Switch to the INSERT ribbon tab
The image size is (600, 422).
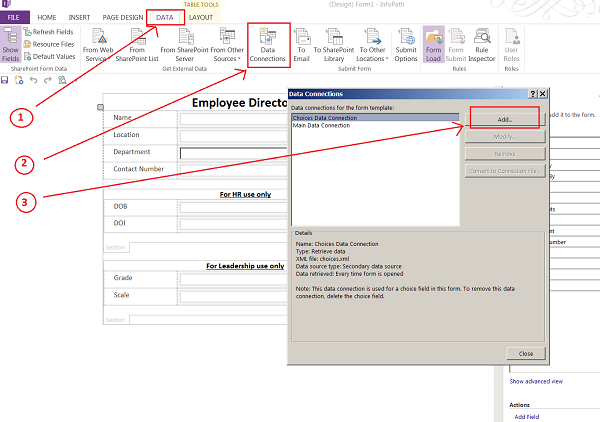(79, 18)
